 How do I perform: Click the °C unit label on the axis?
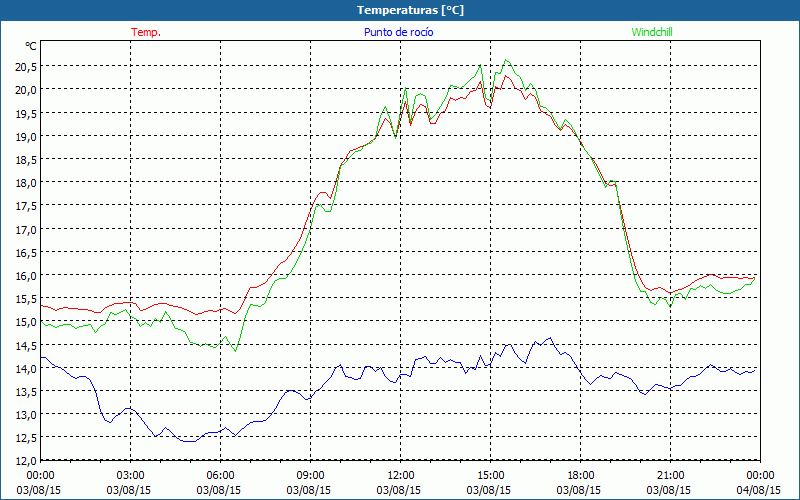click(x=31, y=46)
